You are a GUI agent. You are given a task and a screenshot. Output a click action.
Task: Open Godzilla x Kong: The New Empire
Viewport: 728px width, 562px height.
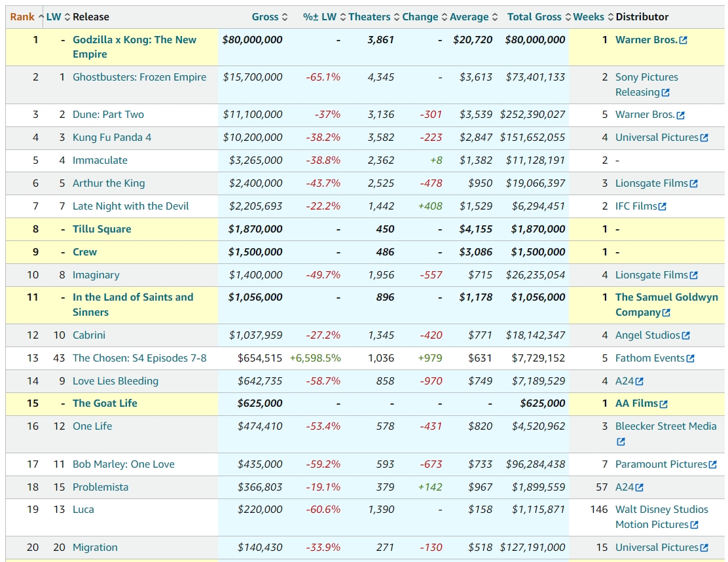coord(135,47)
